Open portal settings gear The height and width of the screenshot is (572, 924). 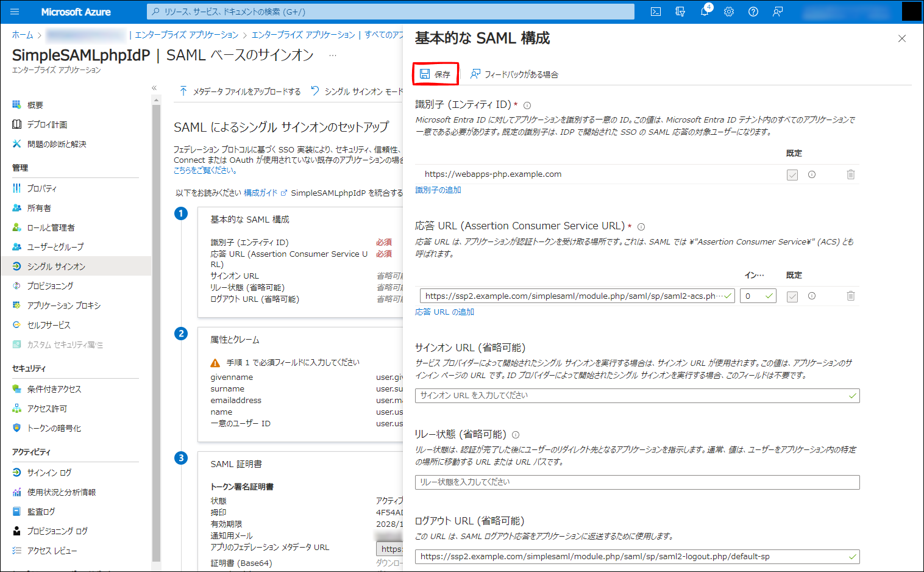[729, 12]
